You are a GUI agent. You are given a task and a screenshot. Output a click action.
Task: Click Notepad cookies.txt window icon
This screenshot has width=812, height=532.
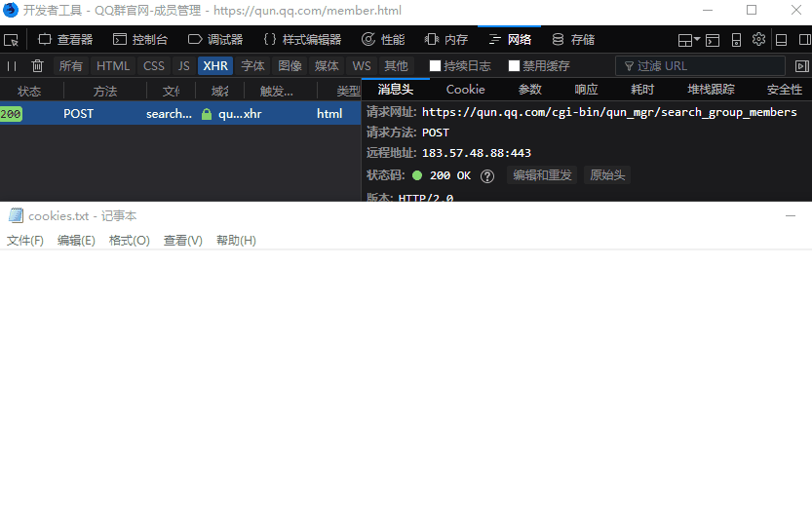tap(16, 215)
